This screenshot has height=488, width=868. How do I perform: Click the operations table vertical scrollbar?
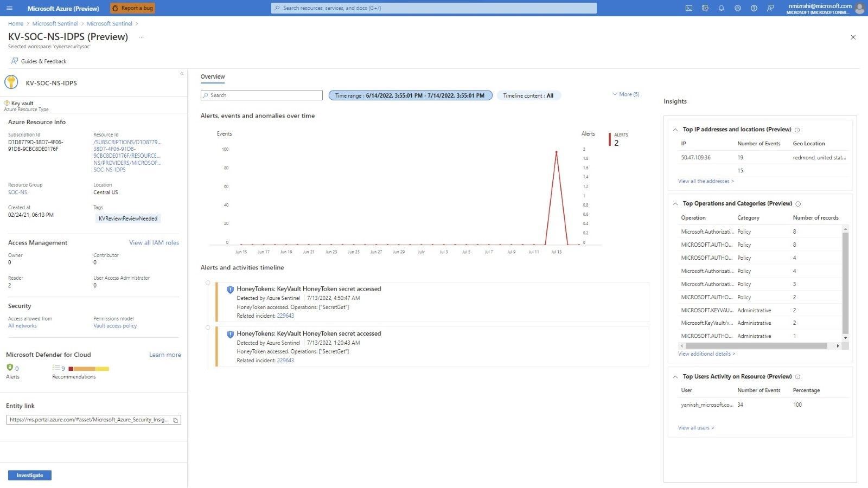[845, 283]
